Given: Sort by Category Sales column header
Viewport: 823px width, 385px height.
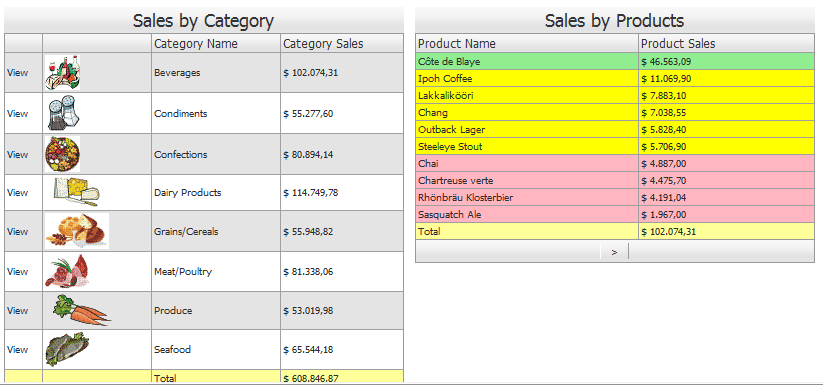Looking at the screenshot, I should tap(323, 44).
